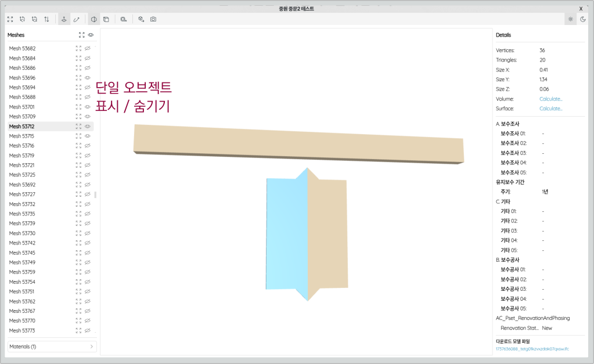Image resolution: width=594 pixels, height=364 pixels.
Task: Select Mesh 53745 in the mesh list
Action: [22, 253]
